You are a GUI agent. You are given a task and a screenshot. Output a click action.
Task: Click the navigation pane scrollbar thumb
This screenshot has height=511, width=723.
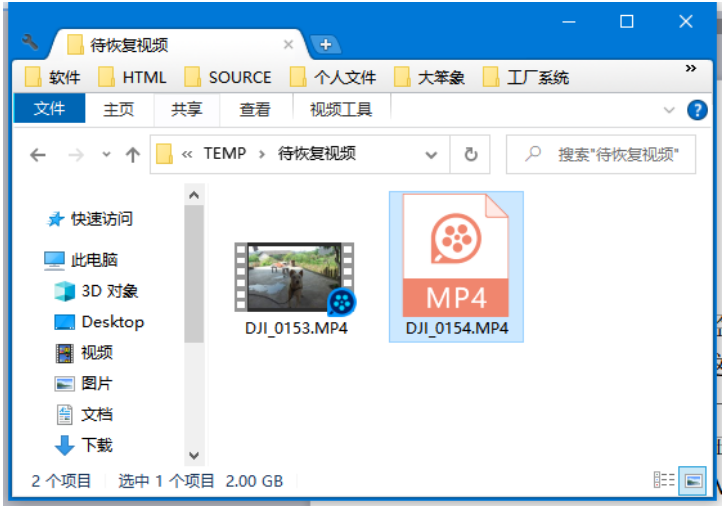click(x=194, y=274)
